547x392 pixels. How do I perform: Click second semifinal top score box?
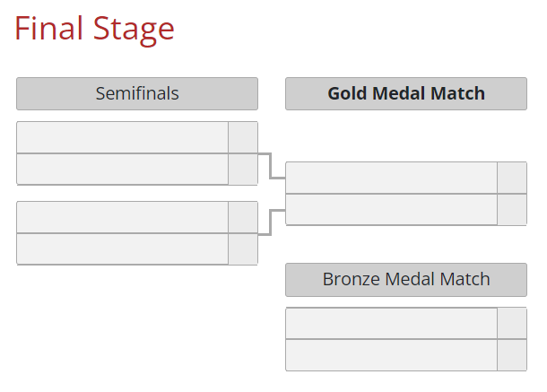click(x=243, y=217)
